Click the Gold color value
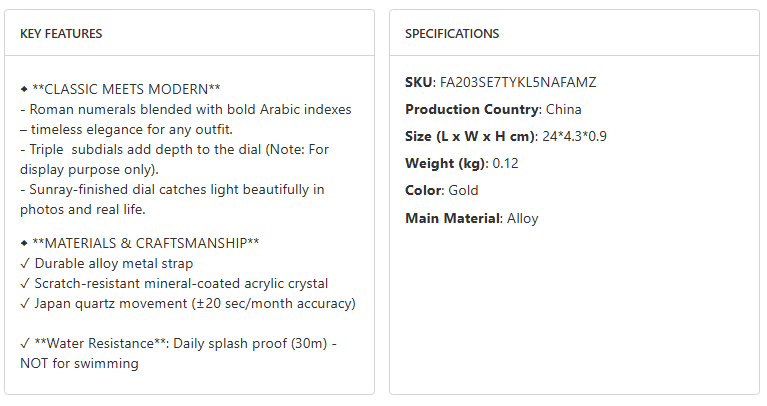Screen dimensions: 767x406 464,190
